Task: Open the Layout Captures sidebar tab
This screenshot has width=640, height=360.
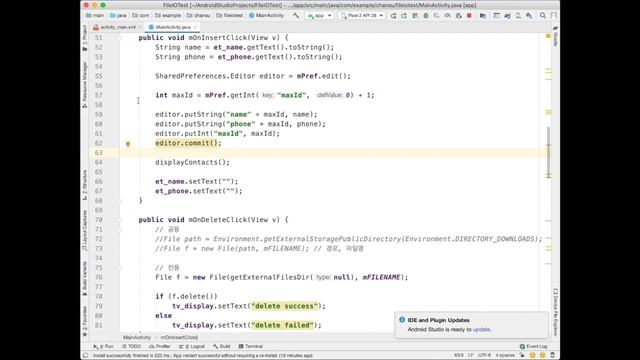Action: click(85, 231)
